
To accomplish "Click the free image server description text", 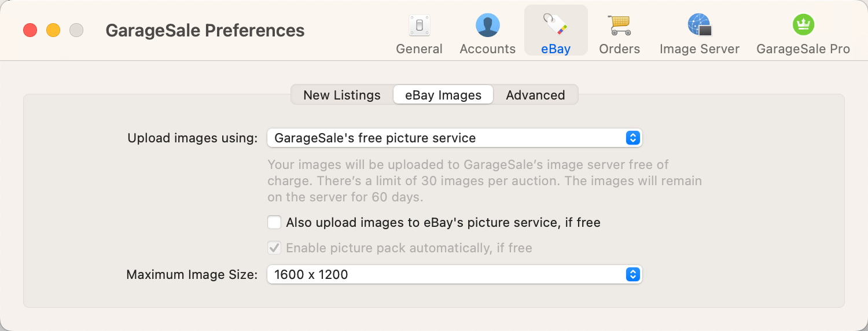I will (484, 181).
